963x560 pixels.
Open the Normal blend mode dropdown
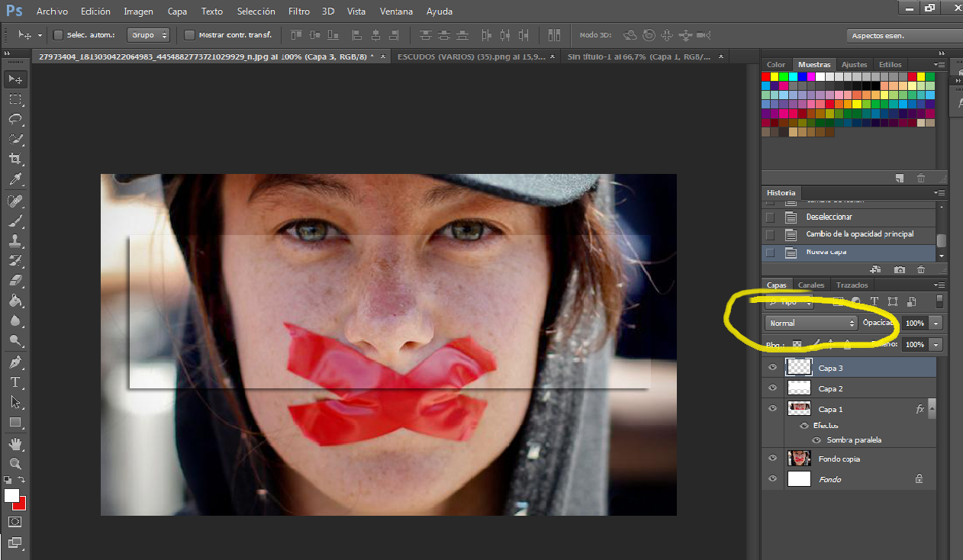coord(812,323)
